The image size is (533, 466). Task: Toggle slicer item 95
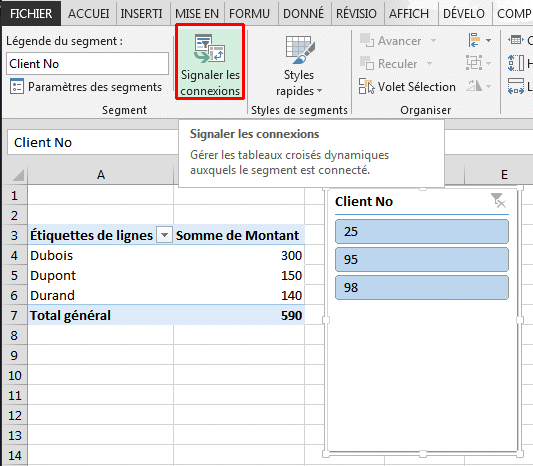coord(422,260)
